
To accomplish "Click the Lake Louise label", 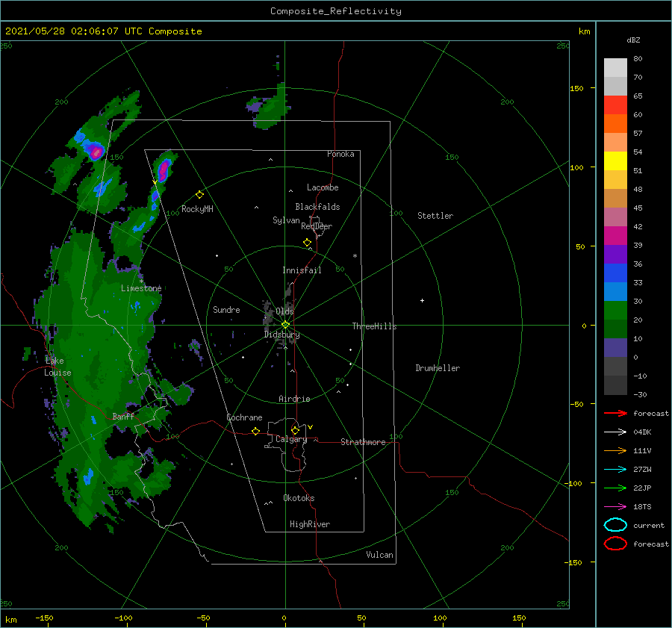I will click(57, 367).
